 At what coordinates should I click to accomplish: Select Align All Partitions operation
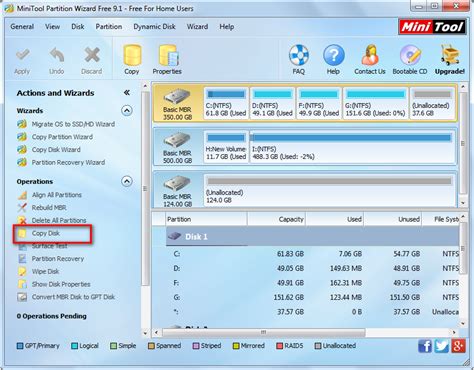coord(57,195)
